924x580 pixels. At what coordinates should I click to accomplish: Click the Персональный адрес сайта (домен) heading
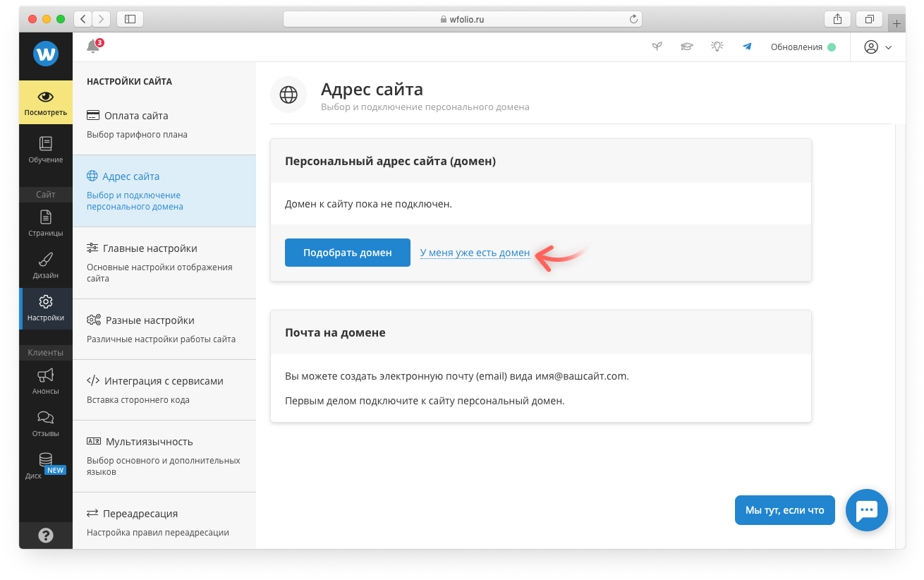390,162
